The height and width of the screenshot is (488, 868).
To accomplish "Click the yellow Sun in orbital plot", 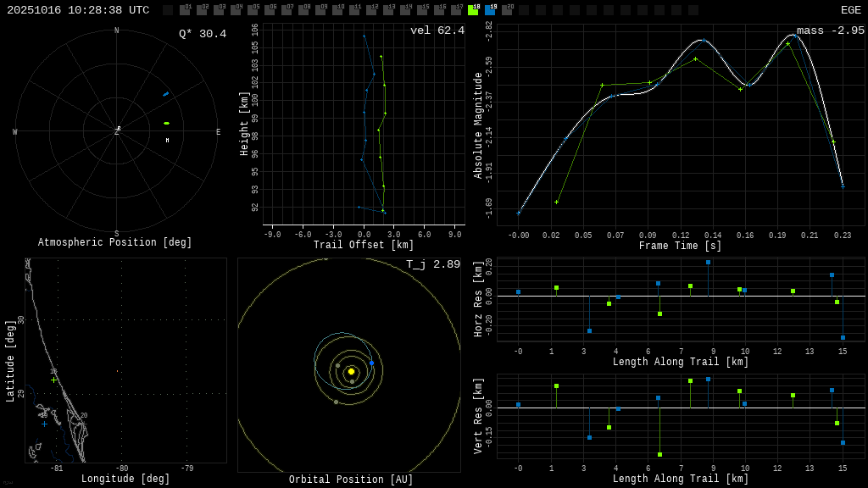I will pyautogui.click(x=351, y=371).
